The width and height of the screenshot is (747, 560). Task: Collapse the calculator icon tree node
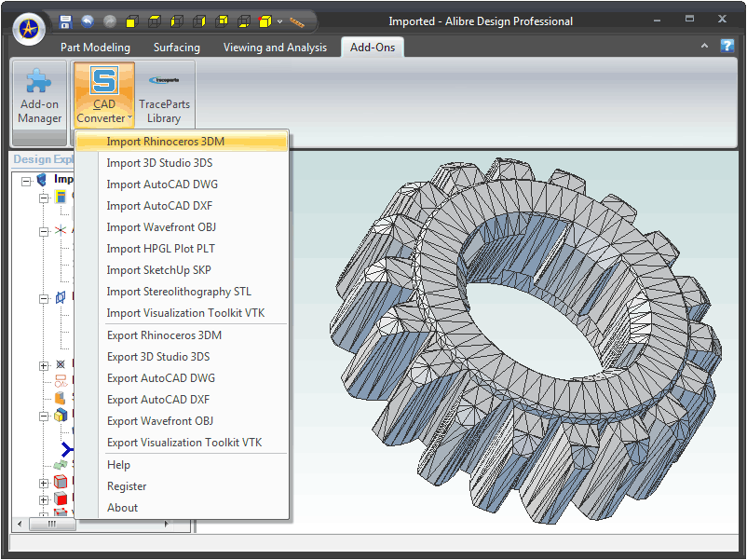44,198
